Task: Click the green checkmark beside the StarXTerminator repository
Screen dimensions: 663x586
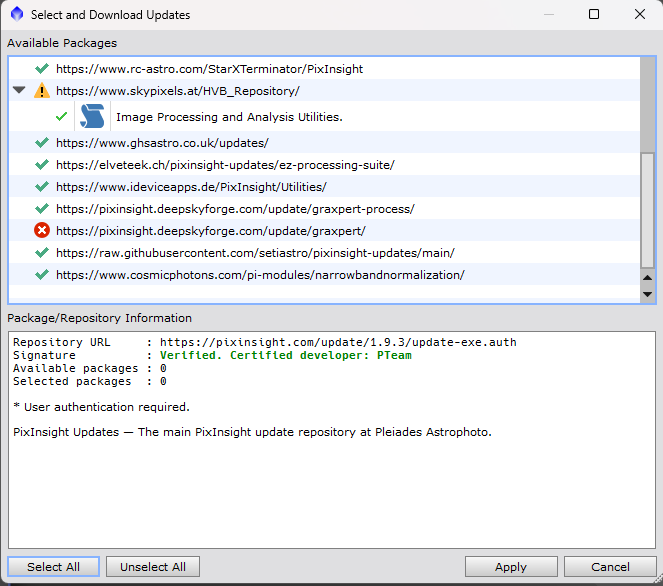Action: pyautogui.click(x=41, y=69)
